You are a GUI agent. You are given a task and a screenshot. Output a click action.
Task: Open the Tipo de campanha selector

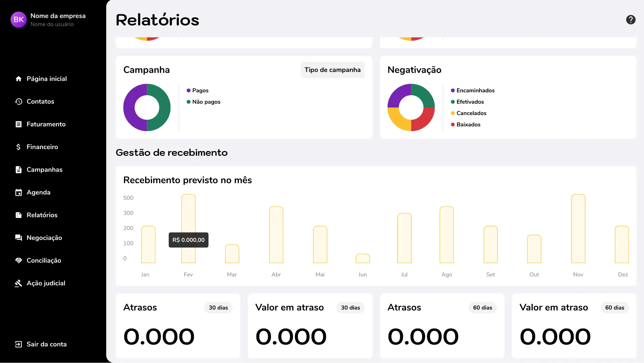click(332, 70)
